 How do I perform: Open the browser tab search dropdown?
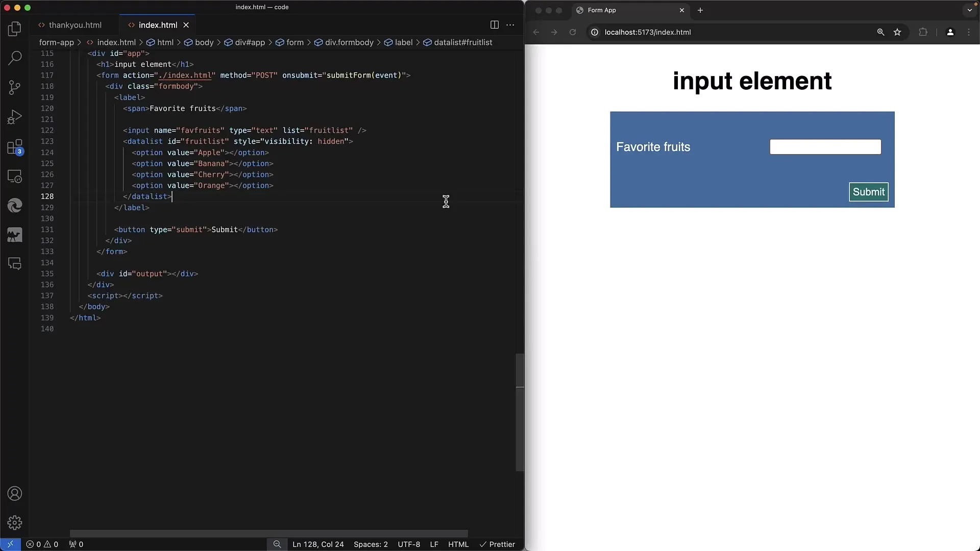pyautogui.click(x=969, y=10)
